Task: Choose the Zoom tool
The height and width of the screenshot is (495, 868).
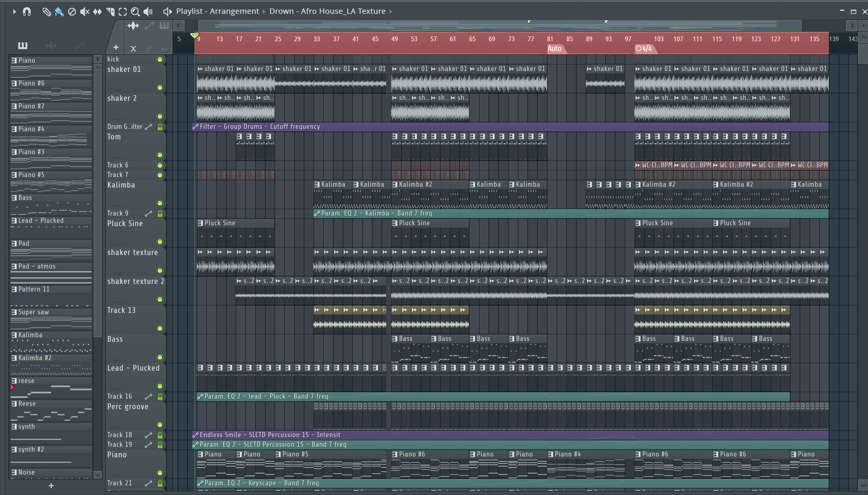Action: [135, 11]
